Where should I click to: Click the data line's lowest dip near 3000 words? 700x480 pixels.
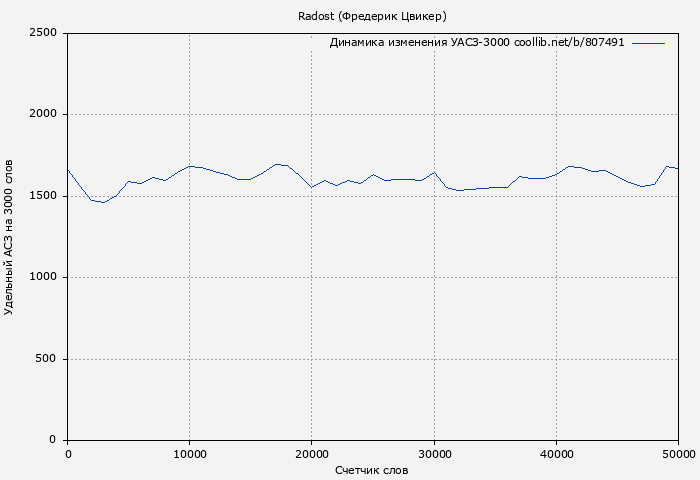pos(103,202)
